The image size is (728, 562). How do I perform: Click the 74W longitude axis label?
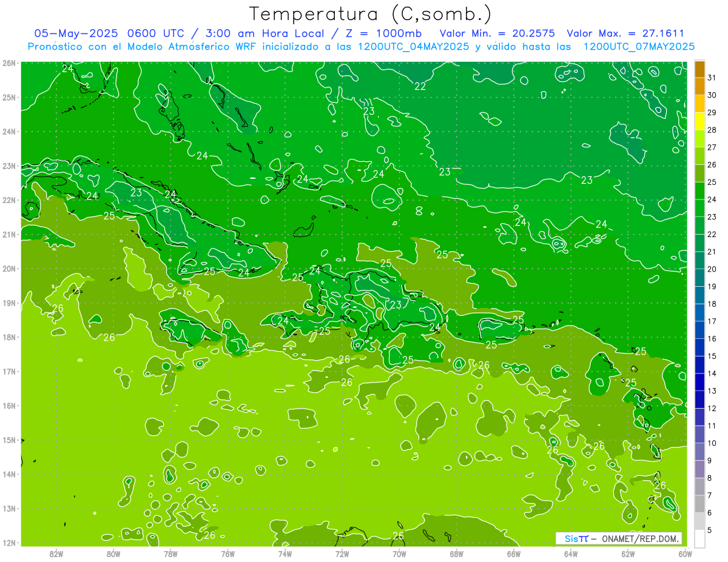tap(285, 553)
